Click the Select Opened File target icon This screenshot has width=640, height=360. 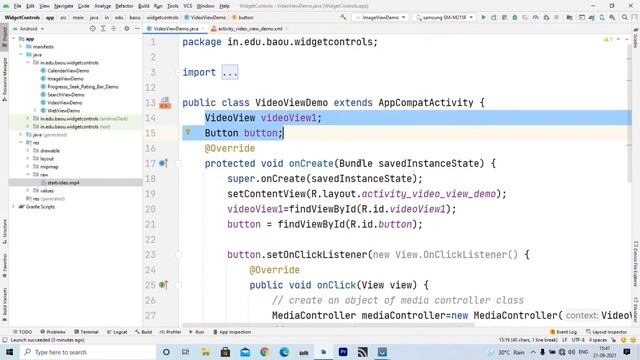[93, 29]
